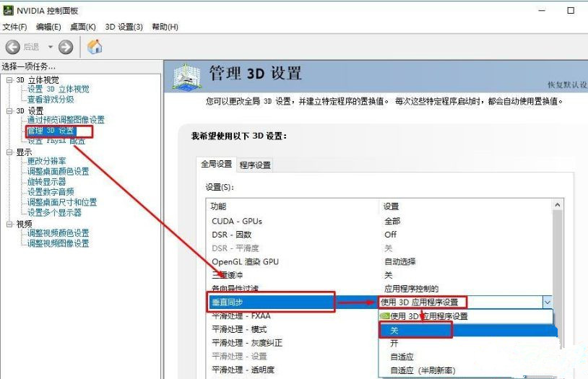Image resolution: width=588 pixels, height=379 pixels.
Task: Open the 3D 设置(3) menu
Action: point(124,27)
